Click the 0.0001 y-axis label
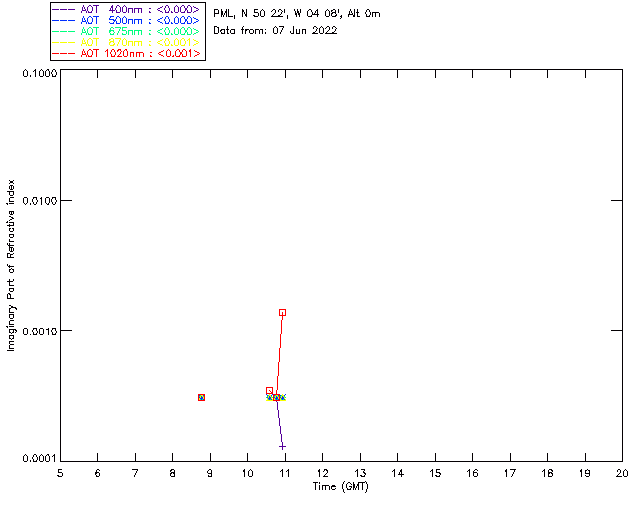Screen dimensions: 640x512 pos(39,459)
